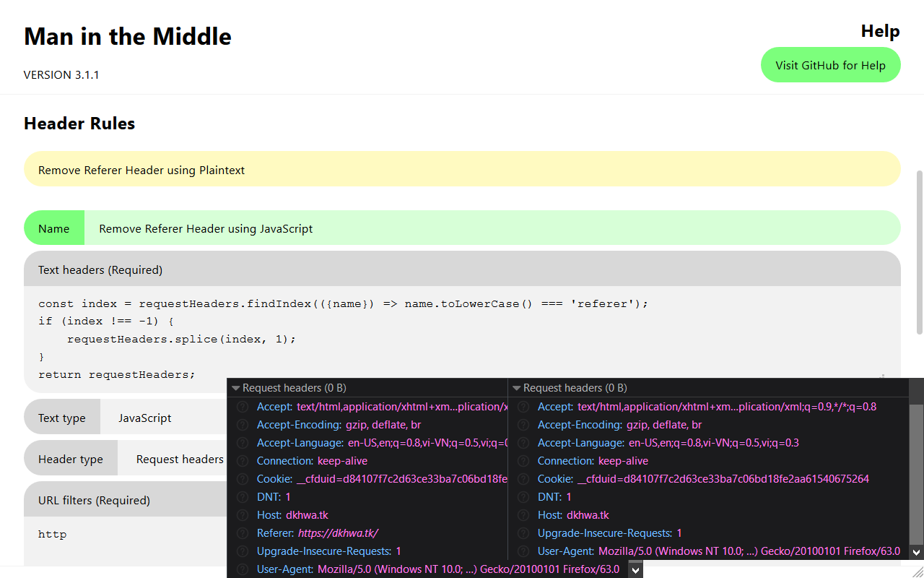This screenshot has width=924, height=578.
Task: Click help icon beside left Accept header
Action: pyautogui.click(x=243, y=407)
